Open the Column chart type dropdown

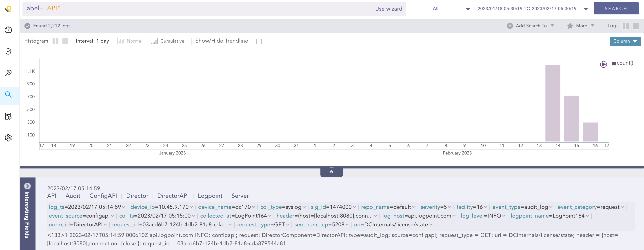click(x=625, y=41)
